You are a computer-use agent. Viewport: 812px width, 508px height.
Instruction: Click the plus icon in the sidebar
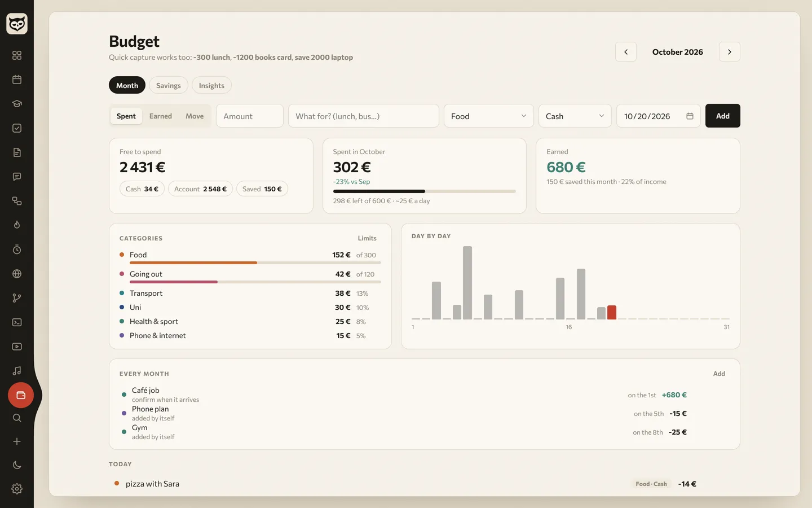click(17, 441)
